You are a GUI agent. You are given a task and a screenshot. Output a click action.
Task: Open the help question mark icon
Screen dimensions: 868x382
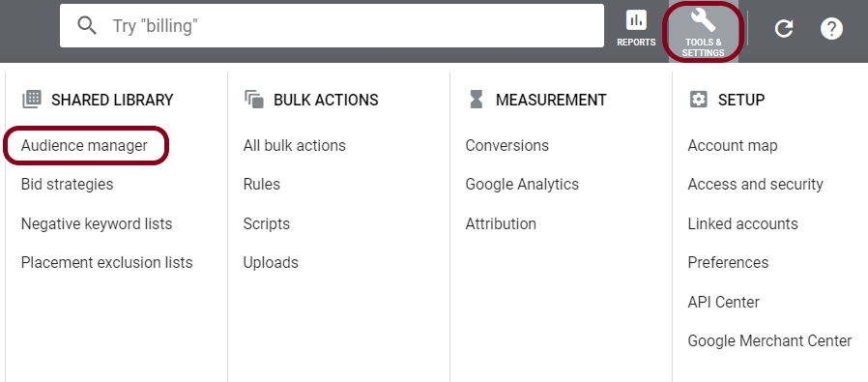coord(831,28)
